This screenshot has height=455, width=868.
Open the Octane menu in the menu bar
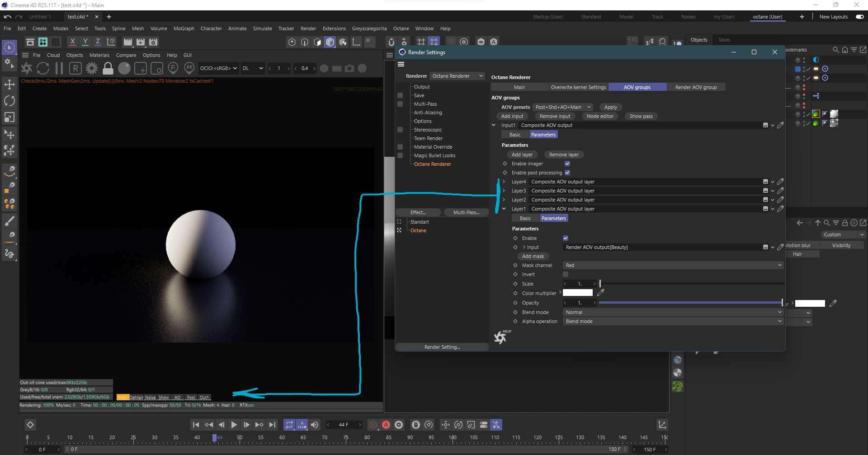tap(401, 28)
